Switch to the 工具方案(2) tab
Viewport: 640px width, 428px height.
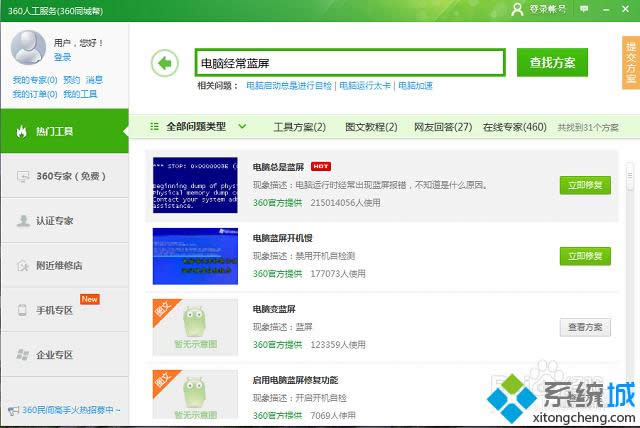[300, 127]
